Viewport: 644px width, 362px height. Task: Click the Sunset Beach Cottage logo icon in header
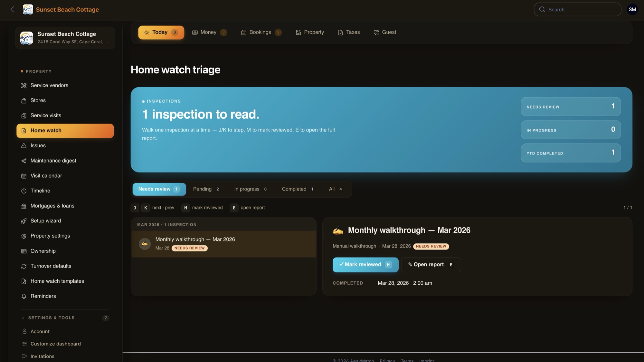coord(28,9)
